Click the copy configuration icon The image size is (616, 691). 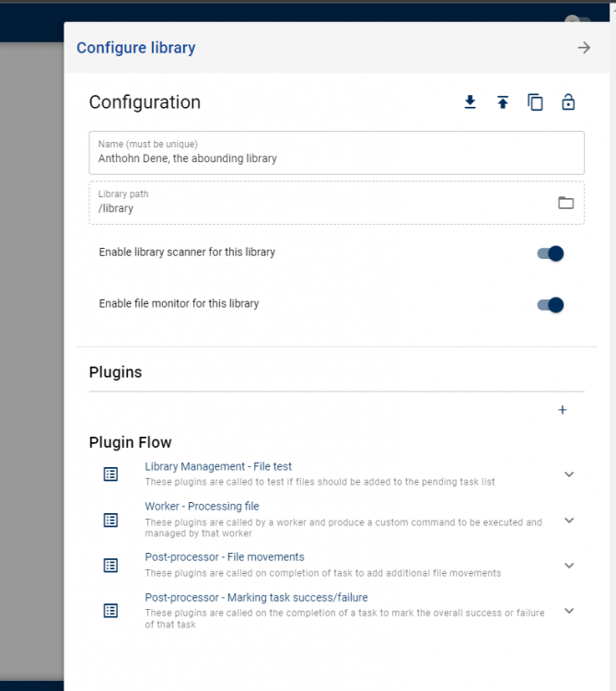click(x=535, y=102)
